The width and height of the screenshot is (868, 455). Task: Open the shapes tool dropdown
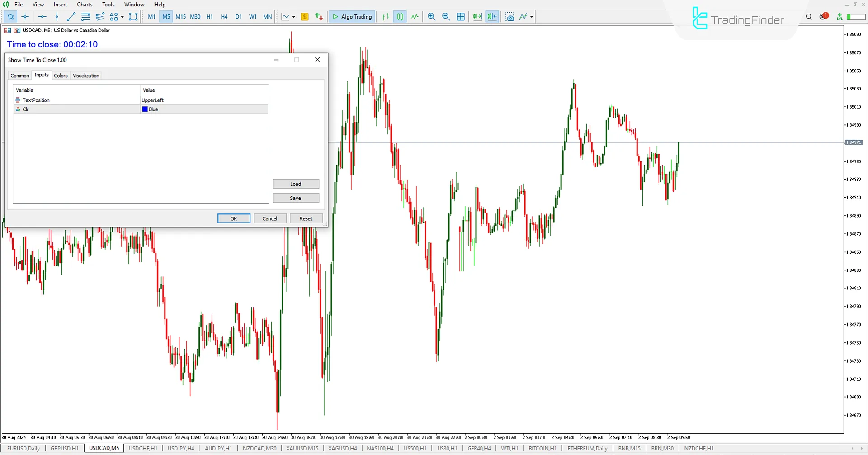(x=121, y=17)
